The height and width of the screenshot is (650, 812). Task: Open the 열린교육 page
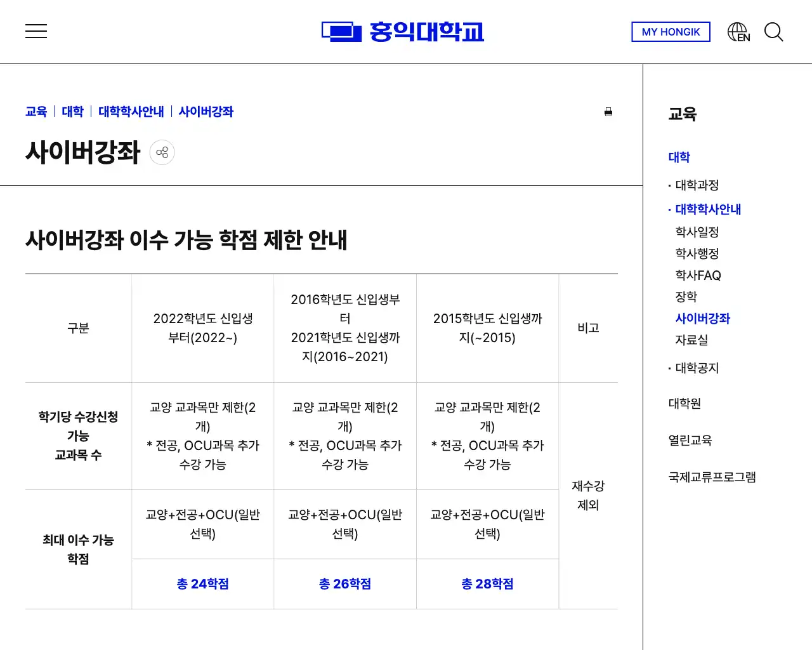tap(690, 440)
